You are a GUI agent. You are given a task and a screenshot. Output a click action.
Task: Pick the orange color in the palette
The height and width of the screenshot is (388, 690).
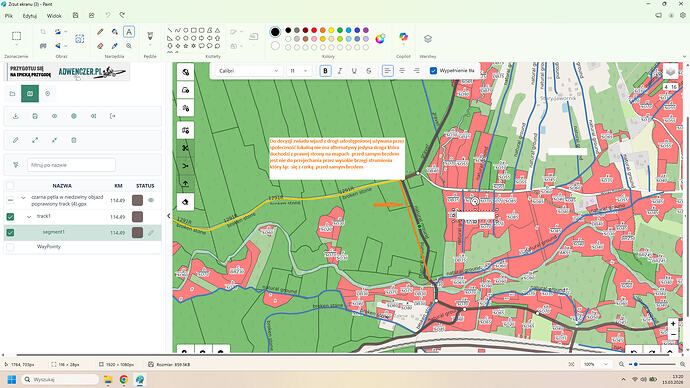point(323,30)
